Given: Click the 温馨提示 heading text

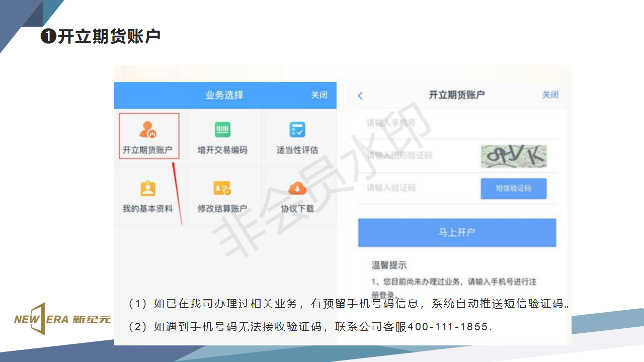Looking at the screenshot, I should point(389,265).
